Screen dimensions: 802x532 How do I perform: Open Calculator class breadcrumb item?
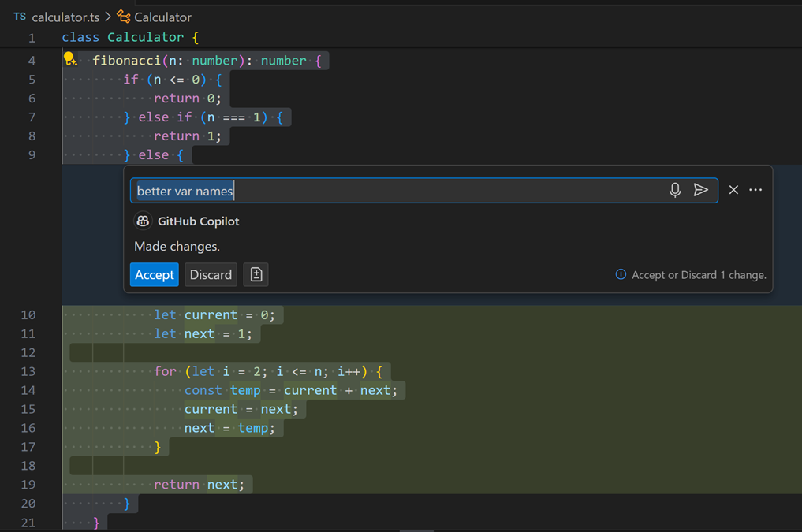(162, 17)
